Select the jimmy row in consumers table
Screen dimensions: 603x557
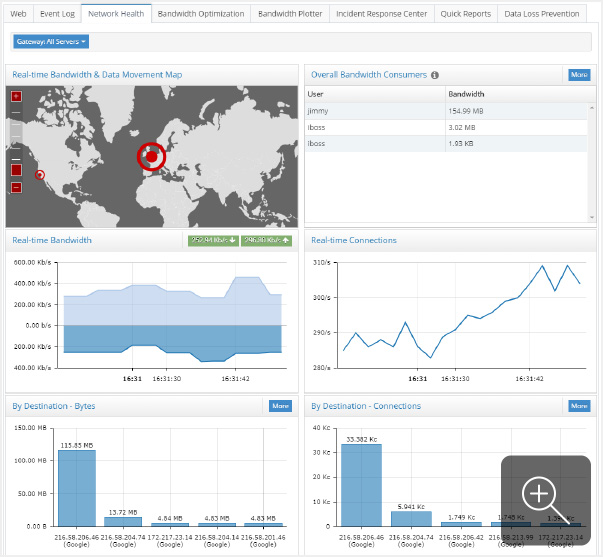point(446,111)
